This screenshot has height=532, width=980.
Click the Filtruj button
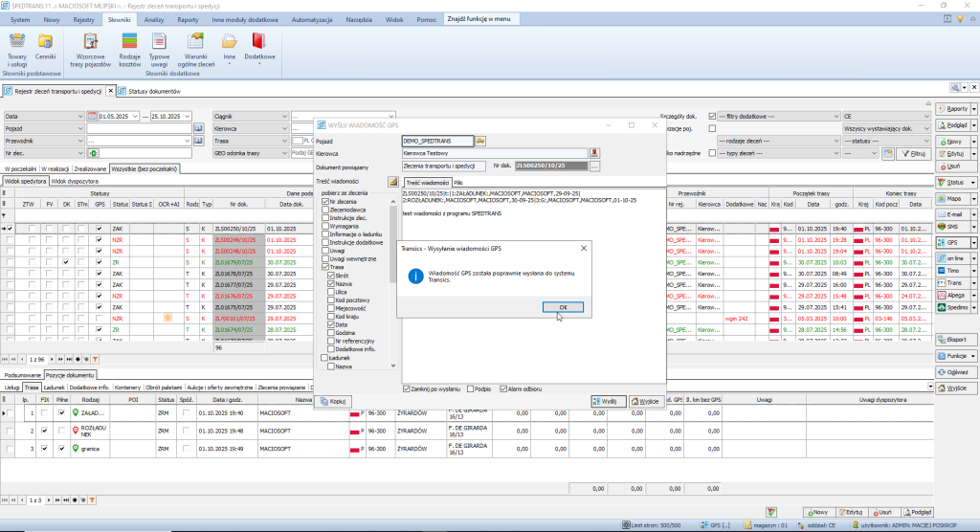[915, 153]
